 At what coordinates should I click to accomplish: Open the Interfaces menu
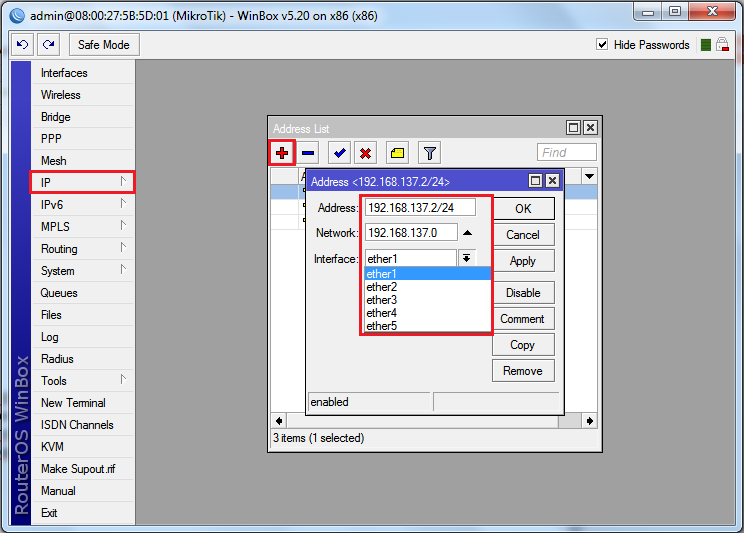pos(83,73)
